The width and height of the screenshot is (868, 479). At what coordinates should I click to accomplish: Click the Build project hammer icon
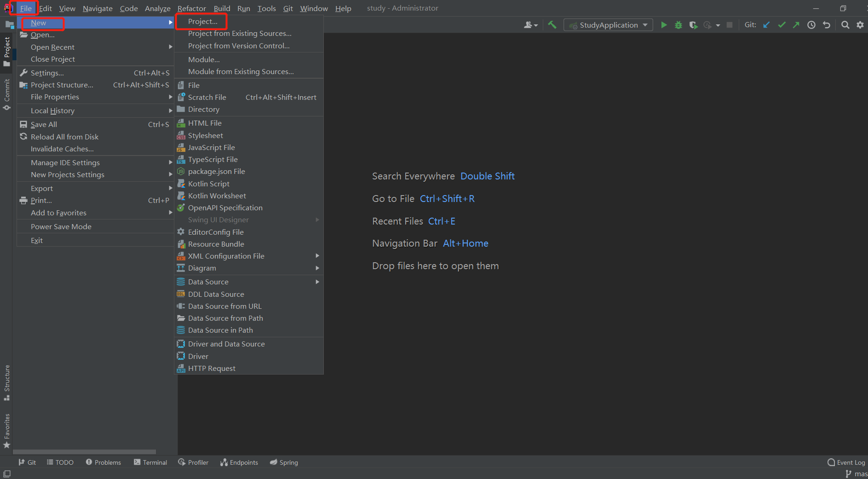point(552,25)
